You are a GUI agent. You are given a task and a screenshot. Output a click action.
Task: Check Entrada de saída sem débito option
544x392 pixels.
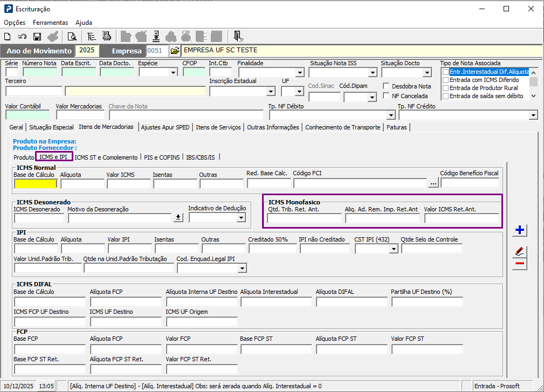tap(445, 96)
